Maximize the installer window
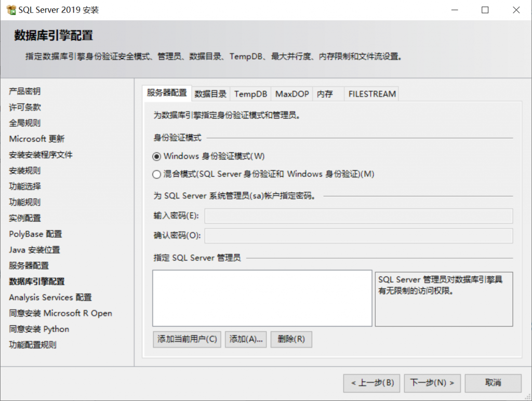This screenshot has height=401, width=532. (485, 10)
